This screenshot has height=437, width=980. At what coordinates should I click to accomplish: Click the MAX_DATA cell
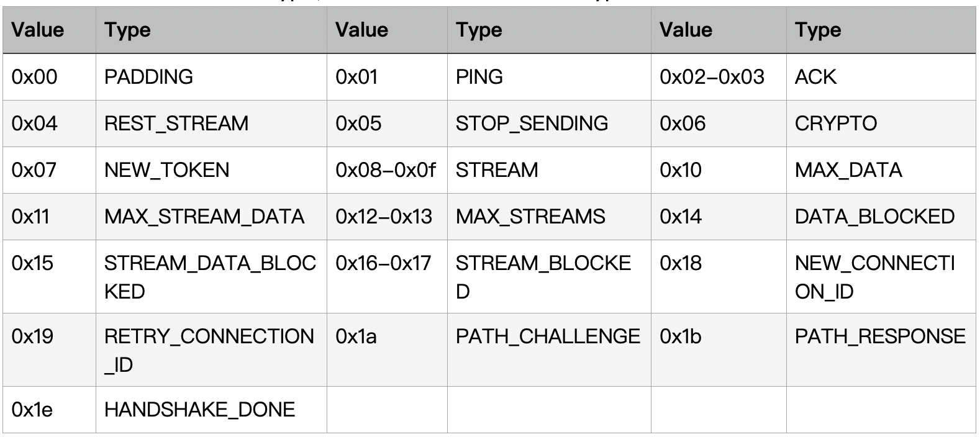pos(881,170)
